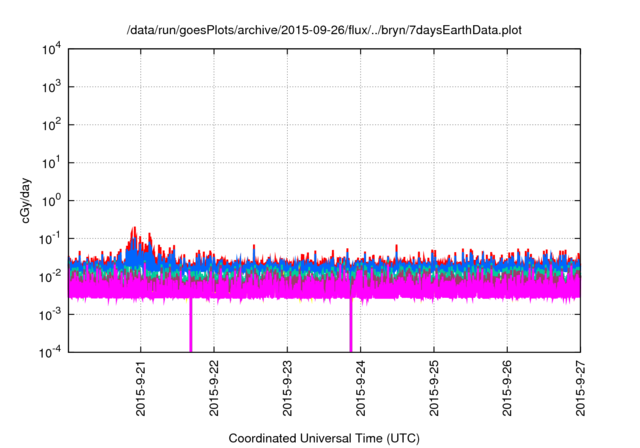This screenshot has height=448, width=640.
Task: Click the cGy/day y-axis label
Action: [x=25, y=200]
